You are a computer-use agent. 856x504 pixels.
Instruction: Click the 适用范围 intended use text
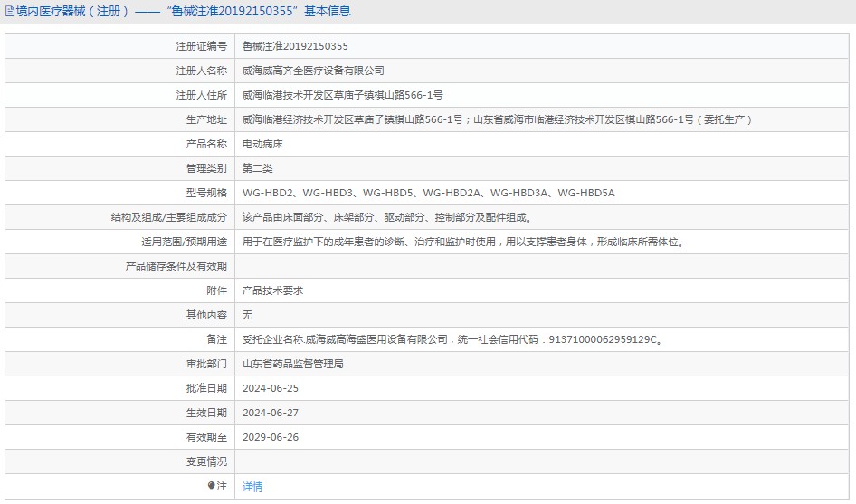[x=463, y=242]
